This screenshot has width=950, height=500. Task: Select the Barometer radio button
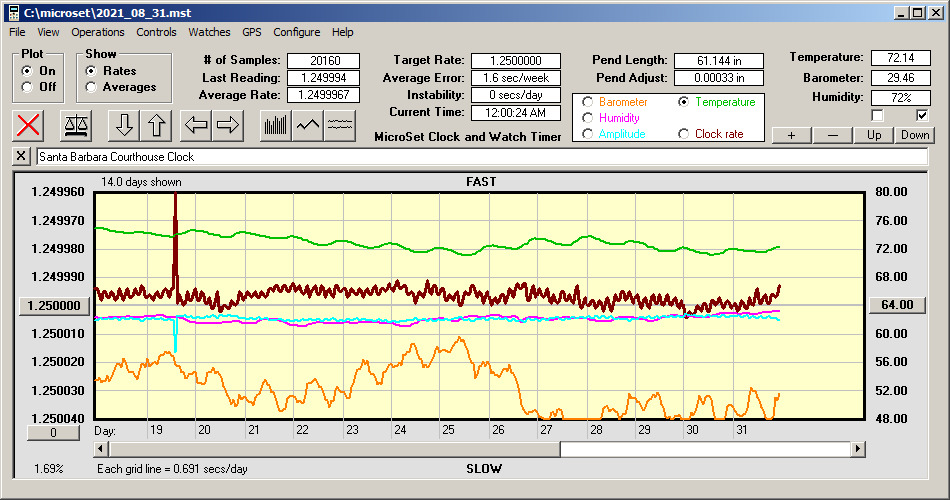click(x=587, y=102)
